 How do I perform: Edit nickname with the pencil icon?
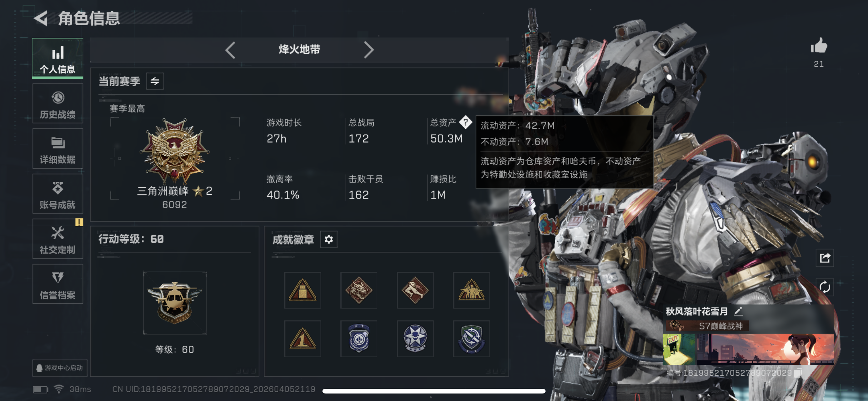coord(738,311)
